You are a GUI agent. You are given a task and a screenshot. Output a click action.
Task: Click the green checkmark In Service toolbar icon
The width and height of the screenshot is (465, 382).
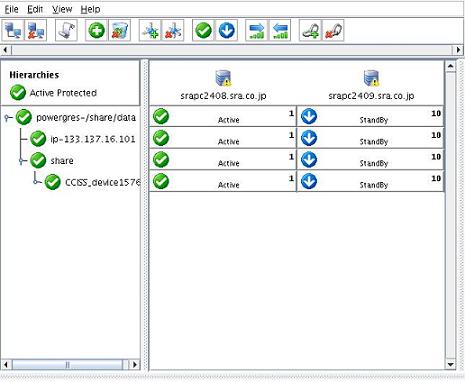203,30
